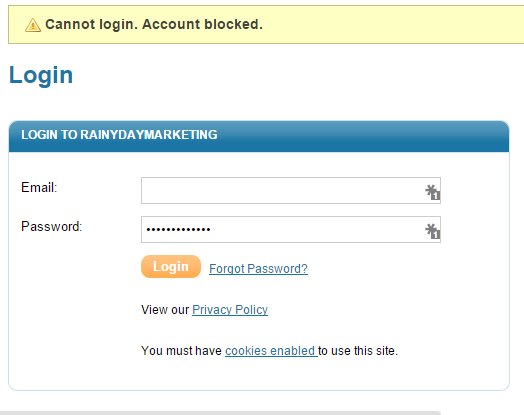Click the orange Login button
The height and width of the screenshot is (415, 524).
171,267
